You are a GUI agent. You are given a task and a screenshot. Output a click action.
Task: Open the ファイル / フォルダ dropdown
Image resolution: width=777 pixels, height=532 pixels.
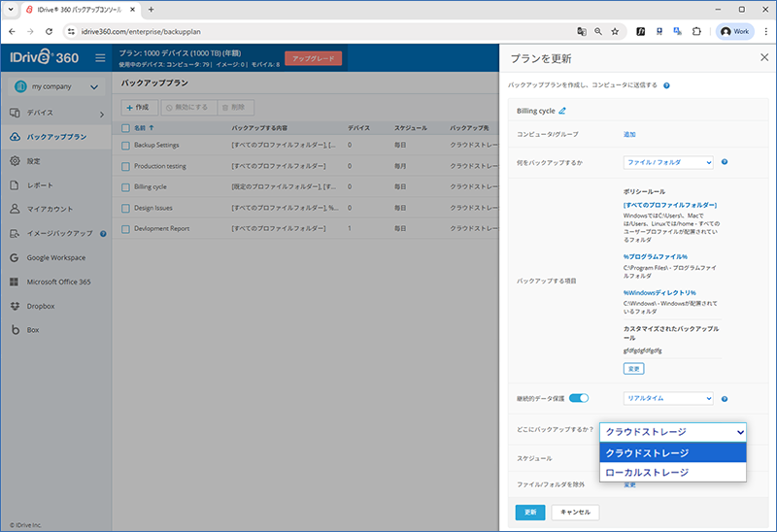click(x=668, y=162)
